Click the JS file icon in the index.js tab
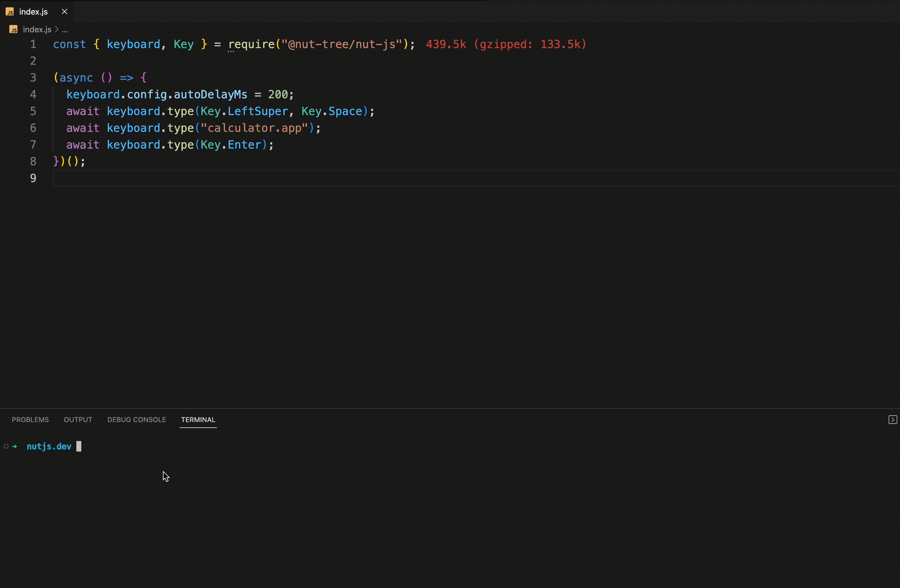Image resolution: width=900 pixels, height=588 pixels. [x=10, y=12]
